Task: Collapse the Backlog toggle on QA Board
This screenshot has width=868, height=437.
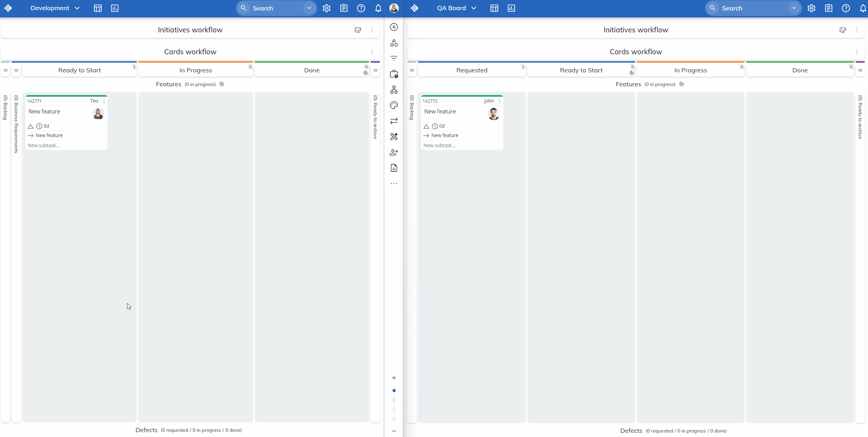Action: click(412, 70)
